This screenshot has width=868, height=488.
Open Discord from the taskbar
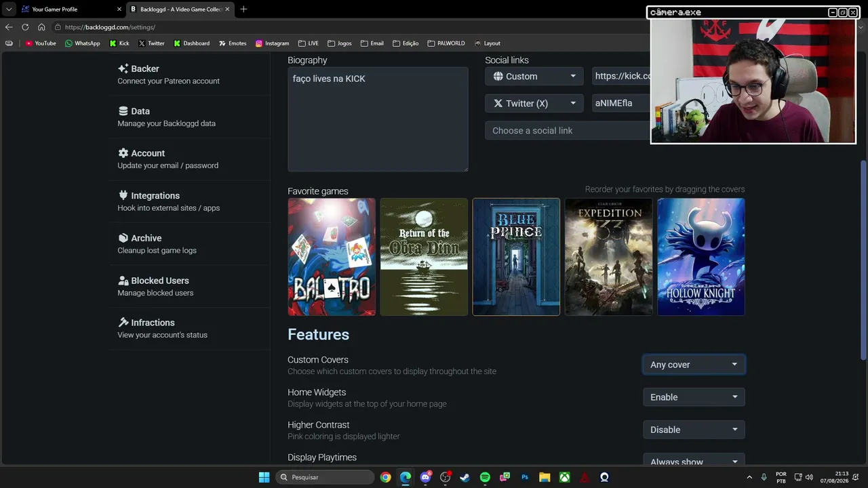coord(425,477)
